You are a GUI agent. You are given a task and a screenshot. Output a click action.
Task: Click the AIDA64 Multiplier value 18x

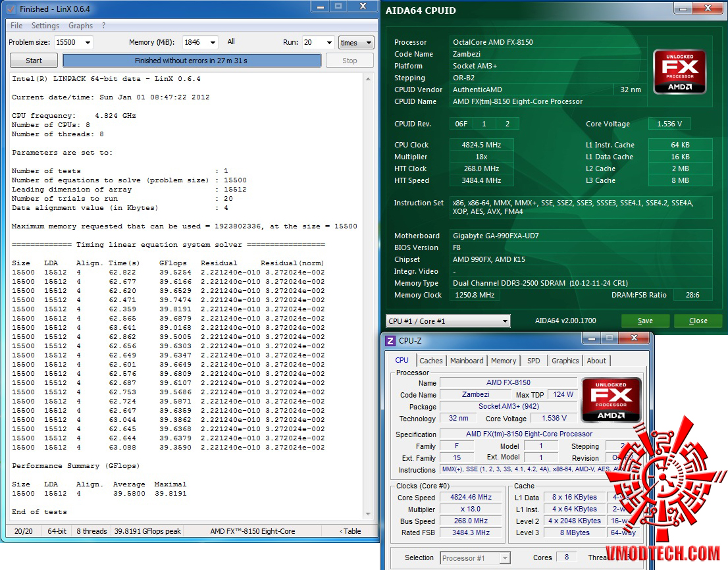pyautogui.click(x=481, y=157)
